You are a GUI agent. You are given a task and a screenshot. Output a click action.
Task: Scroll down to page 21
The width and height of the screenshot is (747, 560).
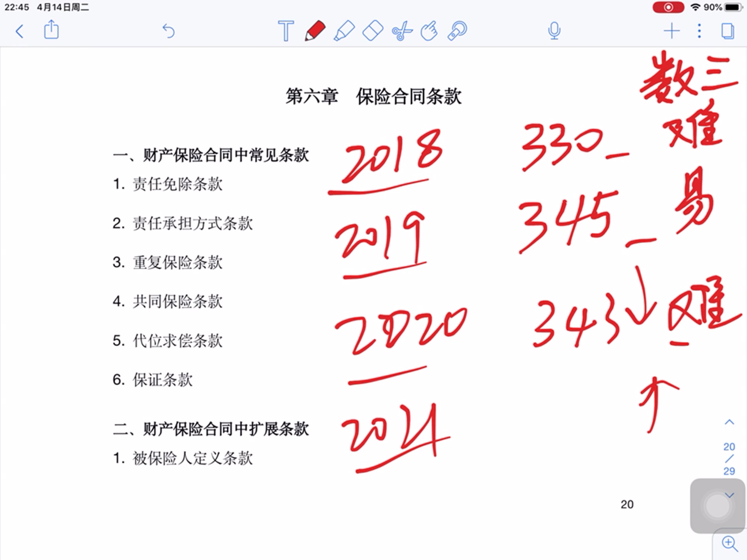coord(729,494)
